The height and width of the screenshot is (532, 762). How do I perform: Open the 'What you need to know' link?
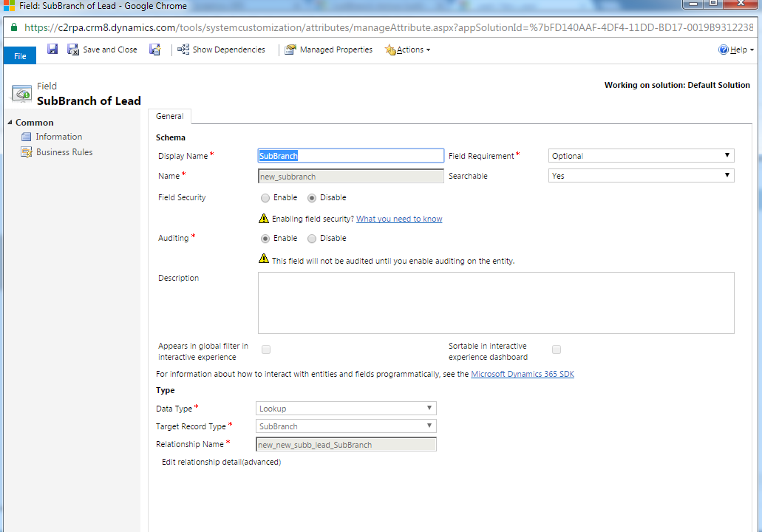(399, 219)
